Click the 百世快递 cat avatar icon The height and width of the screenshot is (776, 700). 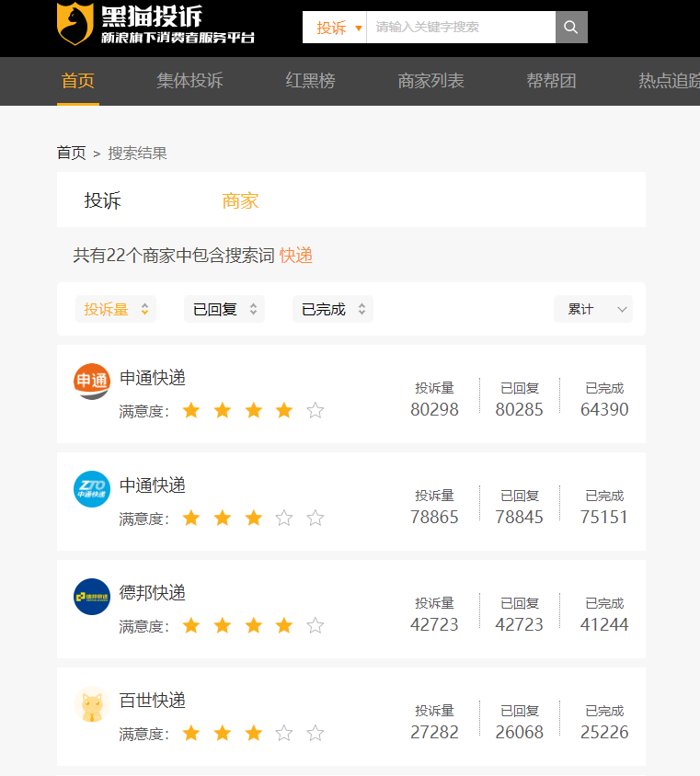click(x=92, y=704)
